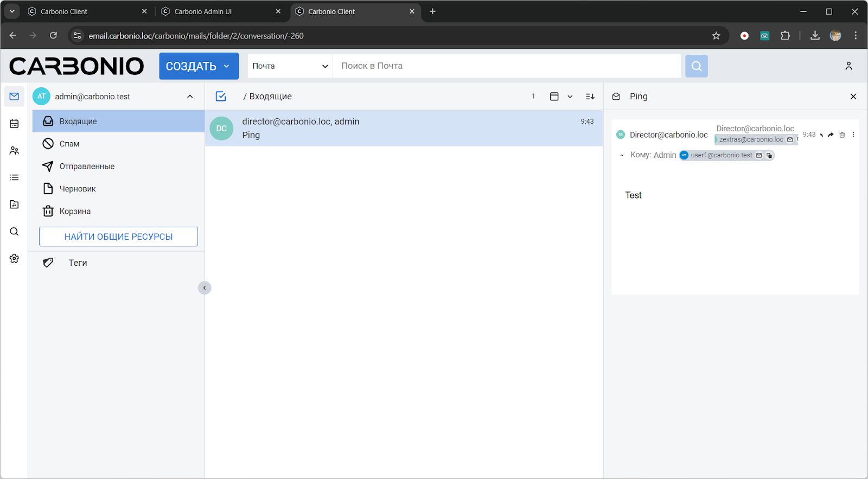Open the browser tab search dropdown
The image size is (868, 479).
12,11
